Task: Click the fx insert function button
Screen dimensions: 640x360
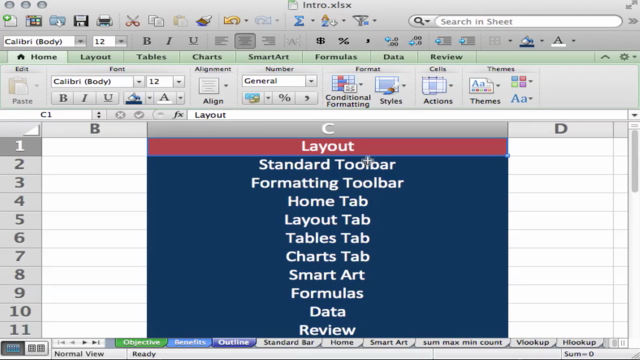Action: 178,115
